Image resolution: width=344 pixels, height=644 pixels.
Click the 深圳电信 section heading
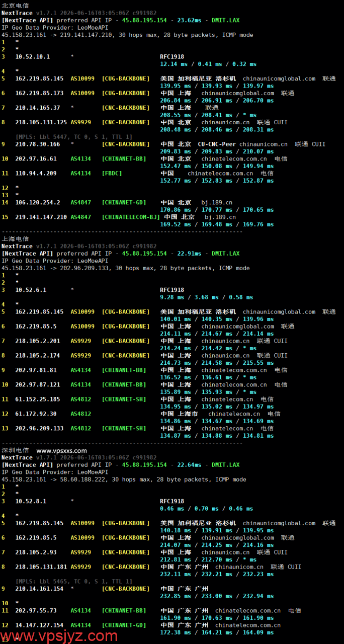click(x=15, y=450)
